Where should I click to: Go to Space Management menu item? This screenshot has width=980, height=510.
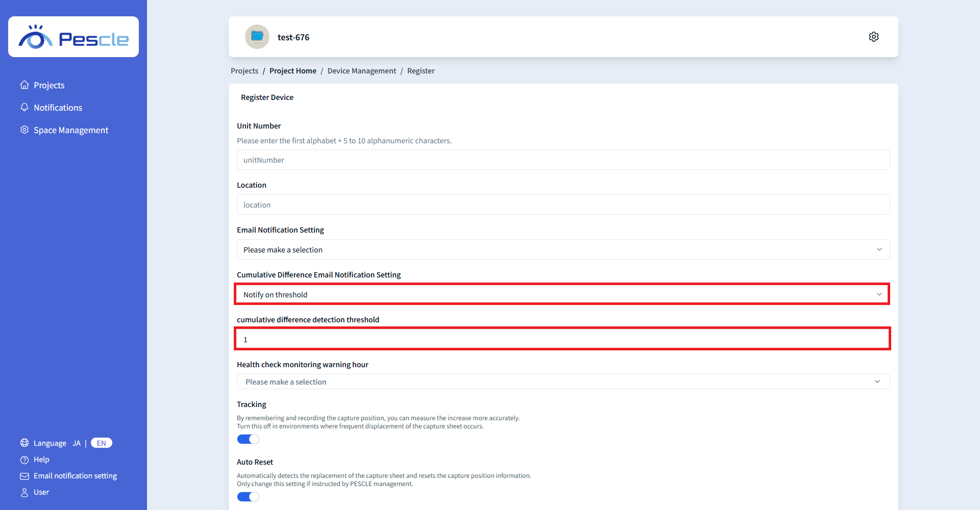(x=71, y=130)
